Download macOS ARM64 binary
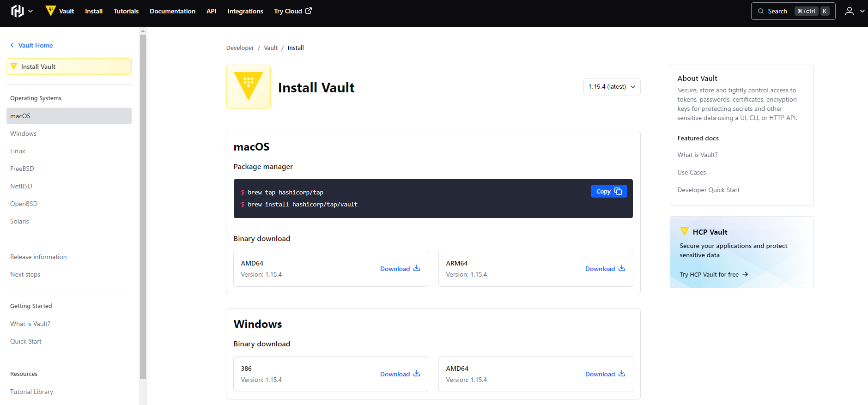Image resolution: width=868 pixels, height=405 pixels. coord(605,268)
